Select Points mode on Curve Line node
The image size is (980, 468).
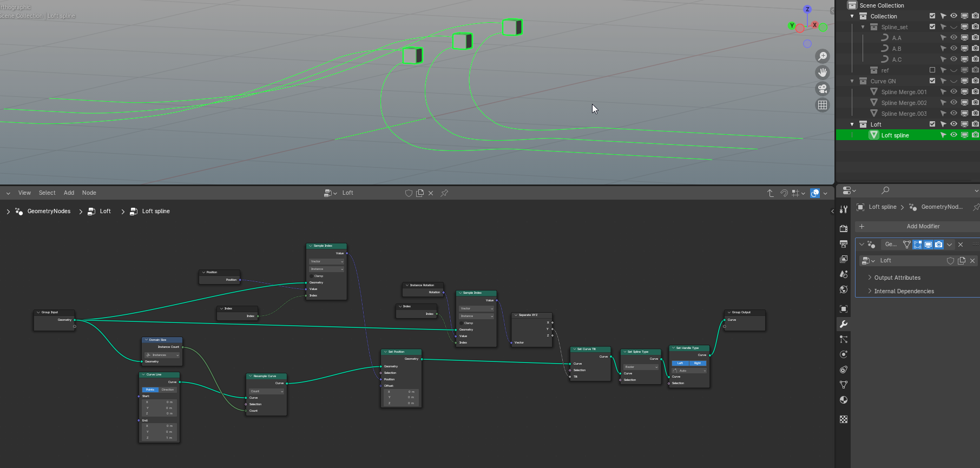pos(150,390)
